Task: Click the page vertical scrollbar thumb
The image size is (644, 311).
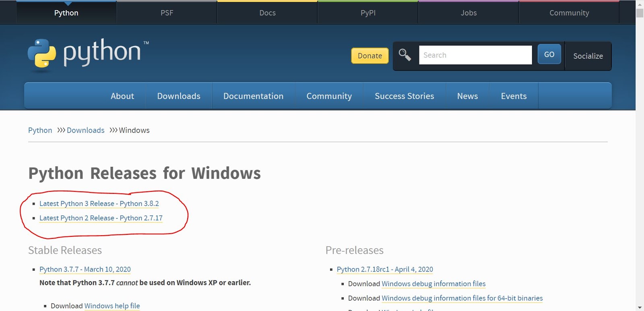Action: [x=640, y=13]
